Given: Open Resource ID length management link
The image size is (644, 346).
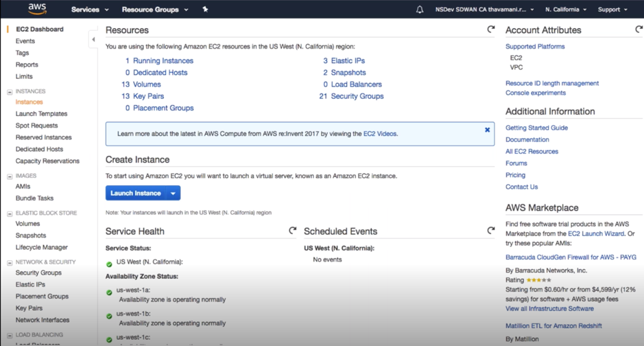Looking at the screenshot, I should (552, 83).
